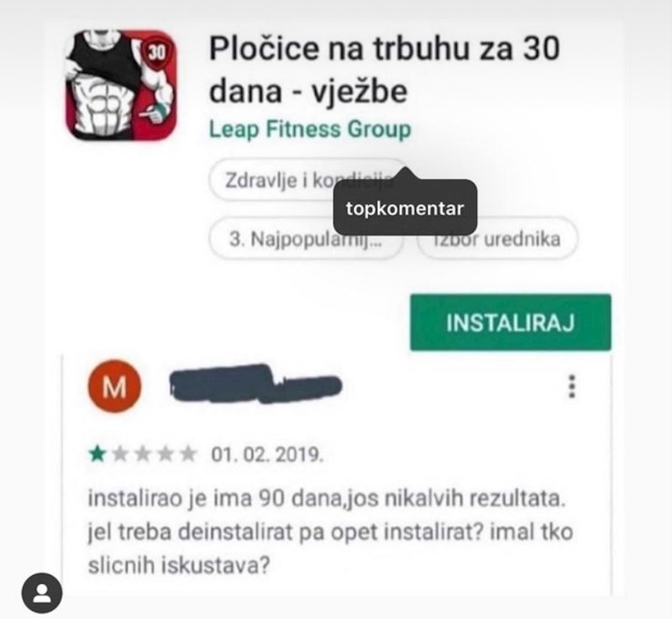Click the second gray rating star

pos(120,454)
